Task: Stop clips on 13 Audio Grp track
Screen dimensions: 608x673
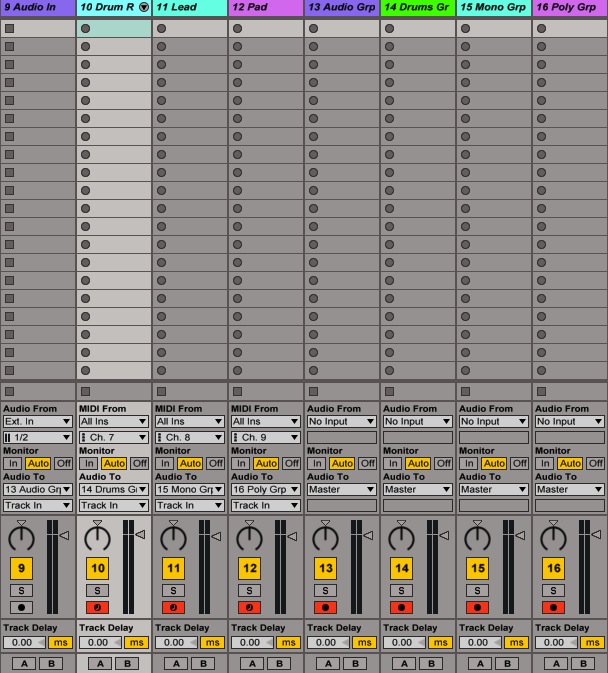Action: click(x=313, y=391)
